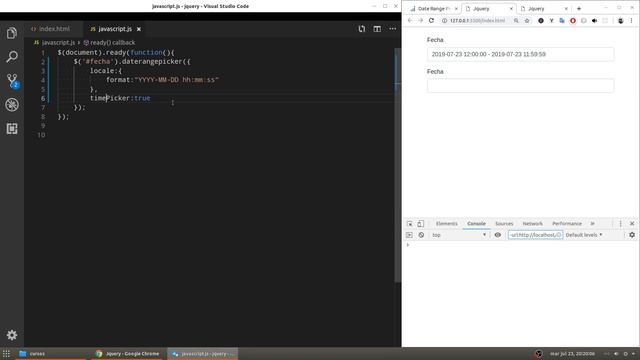Open the Source Control view
640x360 pixels.
coord(12,80)
